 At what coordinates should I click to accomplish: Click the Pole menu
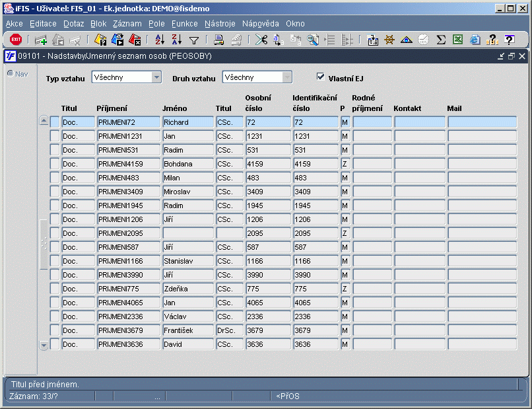tap(156, 24)
